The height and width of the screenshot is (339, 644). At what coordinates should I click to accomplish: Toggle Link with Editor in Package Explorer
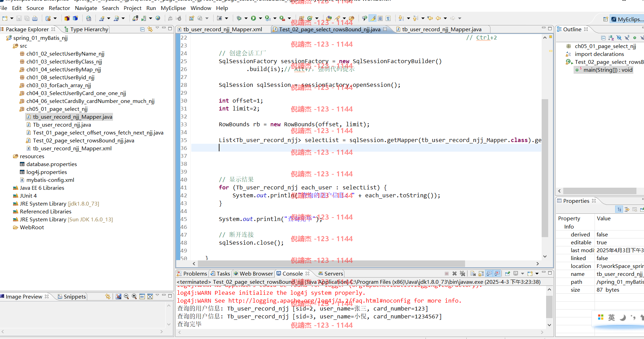150,30
